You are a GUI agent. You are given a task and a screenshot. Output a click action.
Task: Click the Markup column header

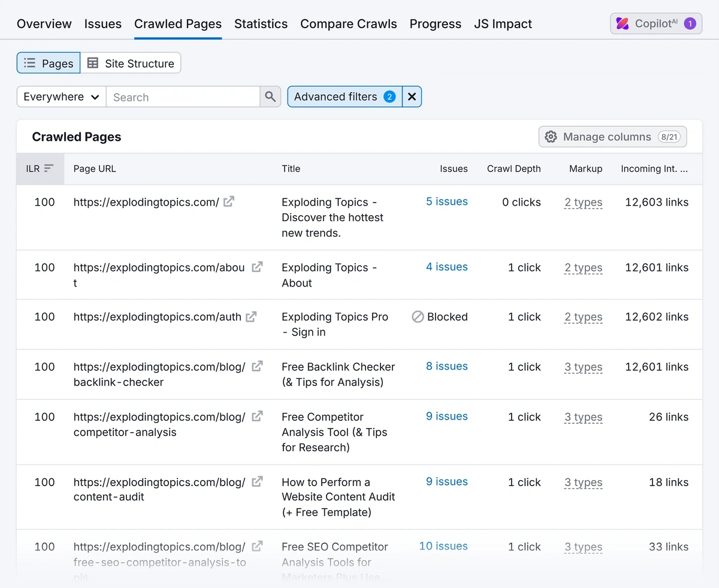pyautogui.click(x=586, y=168)
